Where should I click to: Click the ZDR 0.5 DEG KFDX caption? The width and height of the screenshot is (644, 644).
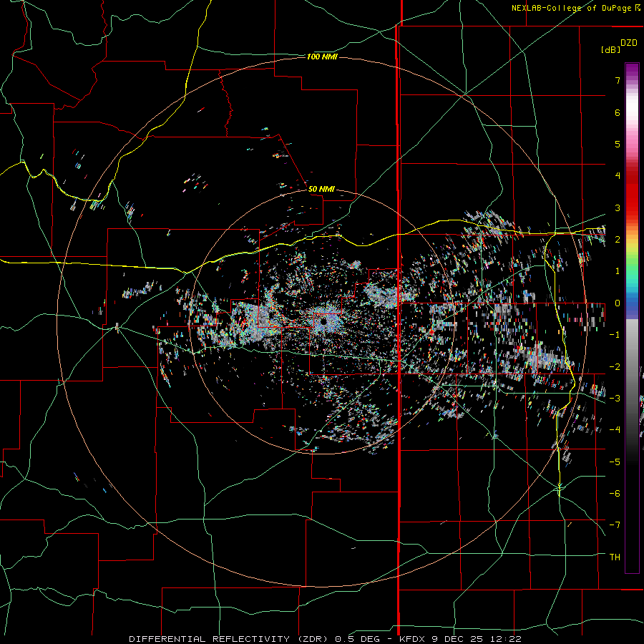click(325, 639)
